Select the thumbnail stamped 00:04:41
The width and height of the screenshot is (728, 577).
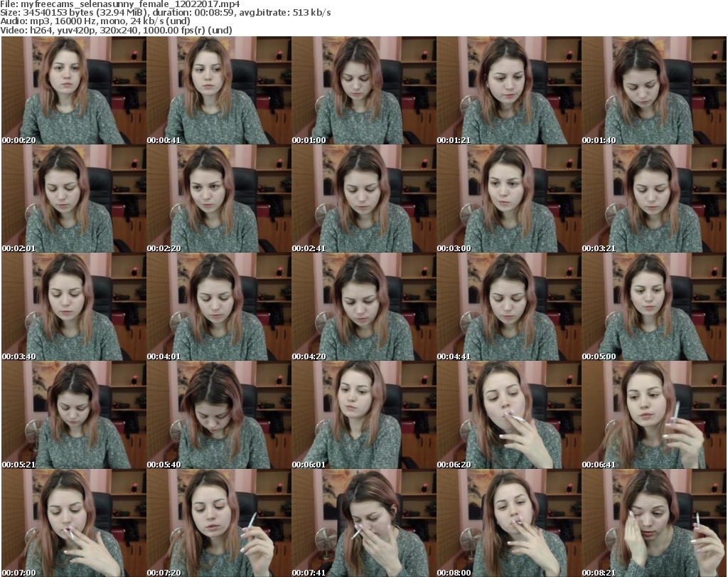click(508, 307)
